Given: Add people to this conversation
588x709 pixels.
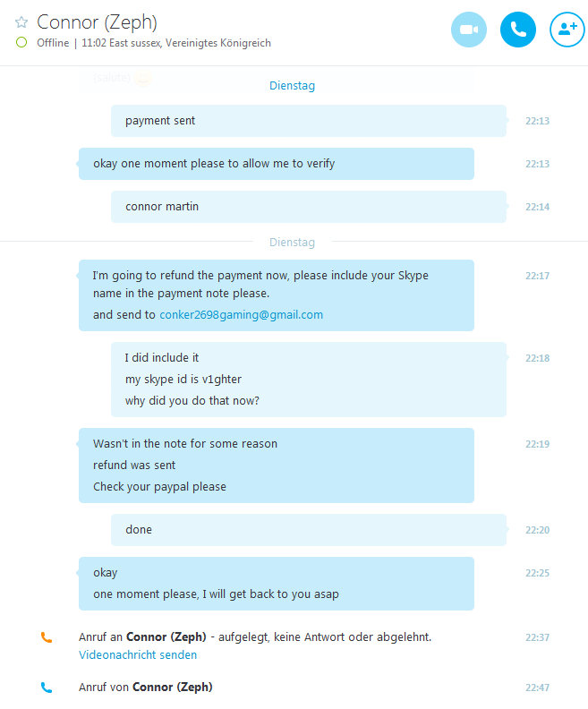Looking at the screenshot, I should [567, 30].
